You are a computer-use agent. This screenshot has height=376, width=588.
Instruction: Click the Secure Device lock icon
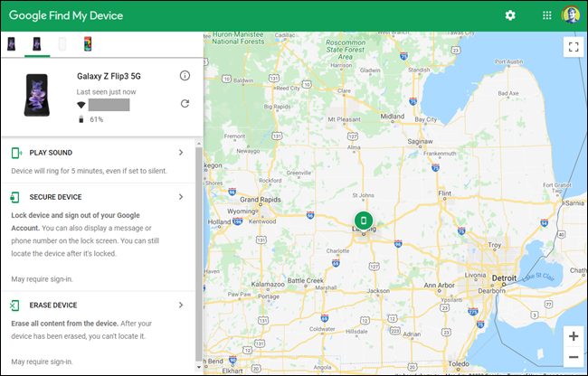pos(16,197)
